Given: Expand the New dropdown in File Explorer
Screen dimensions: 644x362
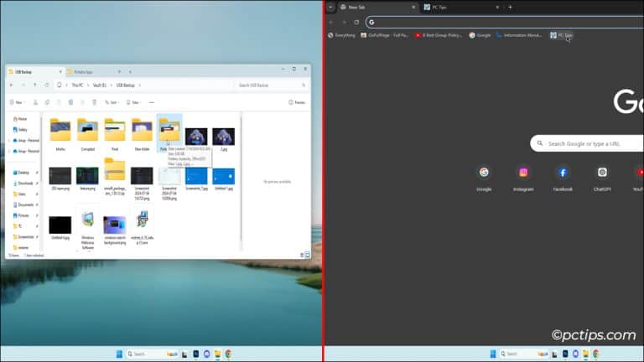Looking at the screenshot, I should (16, 102).
